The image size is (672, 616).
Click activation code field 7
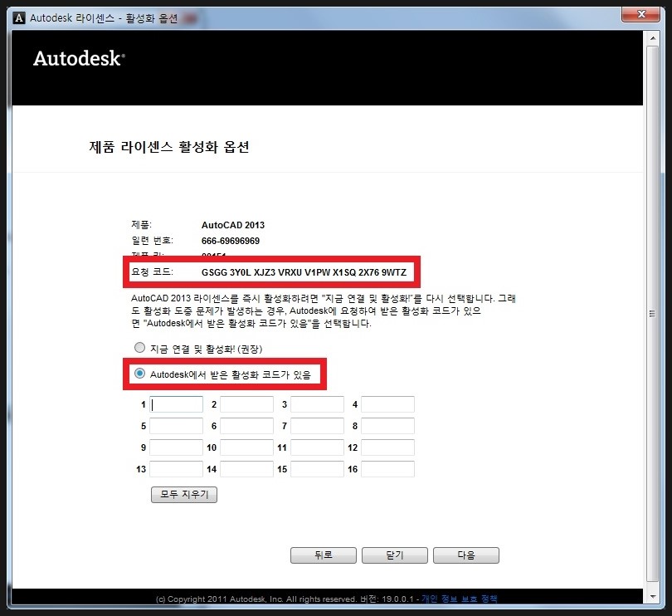pos(317,426)
